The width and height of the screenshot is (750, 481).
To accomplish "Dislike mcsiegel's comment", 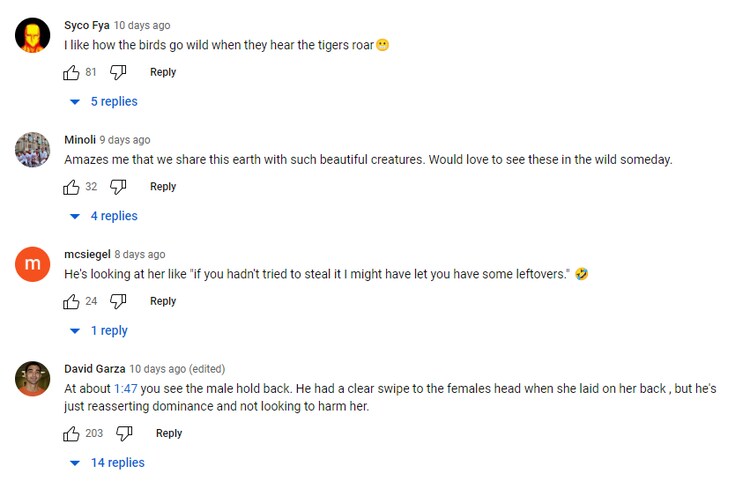I will tap(118, 301).
